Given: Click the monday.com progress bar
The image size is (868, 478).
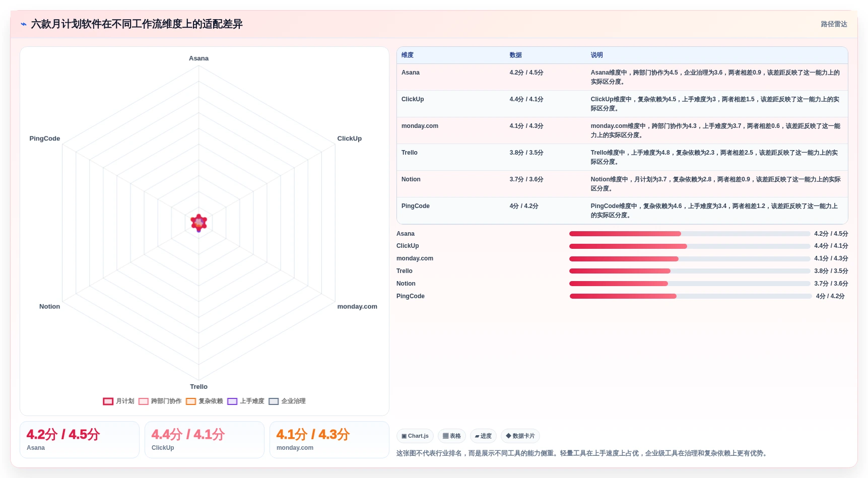Looking at the screenshot, I should 690,259.
